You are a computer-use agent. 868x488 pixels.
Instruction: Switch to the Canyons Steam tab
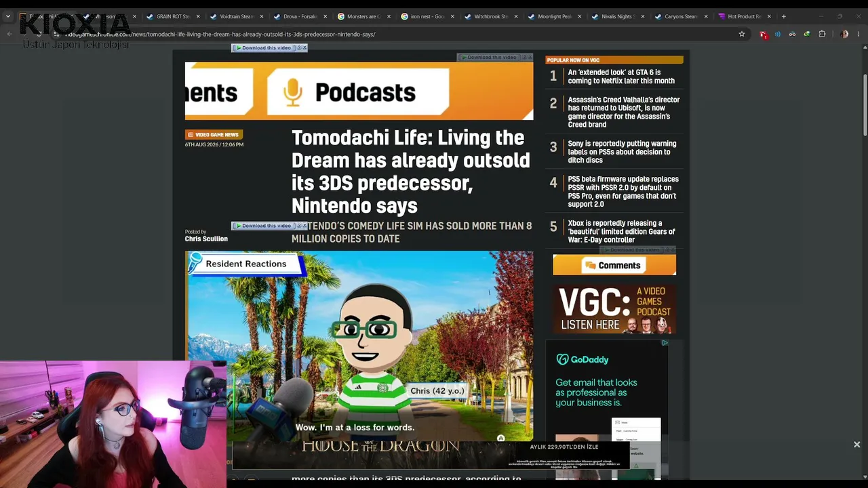(x=681, y=16)
